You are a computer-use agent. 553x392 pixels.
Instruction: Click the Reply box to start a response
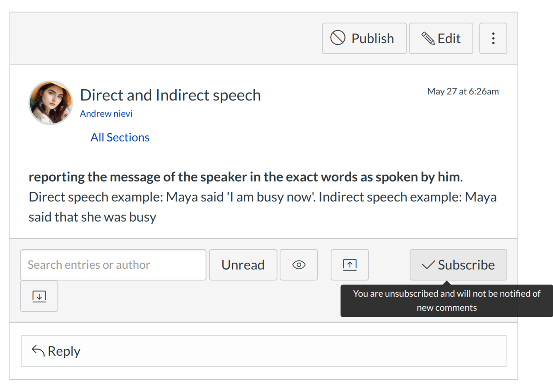263,351
